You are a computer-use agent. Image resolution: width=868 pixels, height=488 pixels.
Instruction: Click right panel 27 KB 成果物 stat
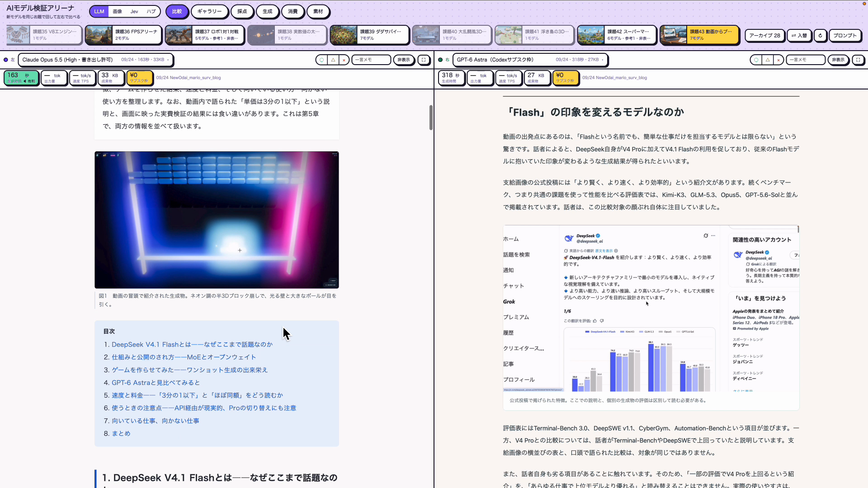[537, 78]
